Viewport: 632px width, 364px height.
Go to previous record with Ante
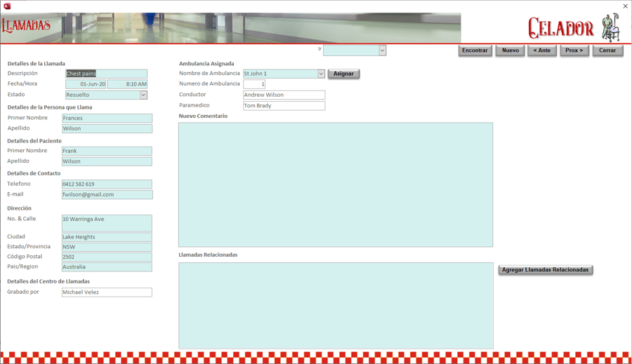pyautogui.click(x=541, y=50)
